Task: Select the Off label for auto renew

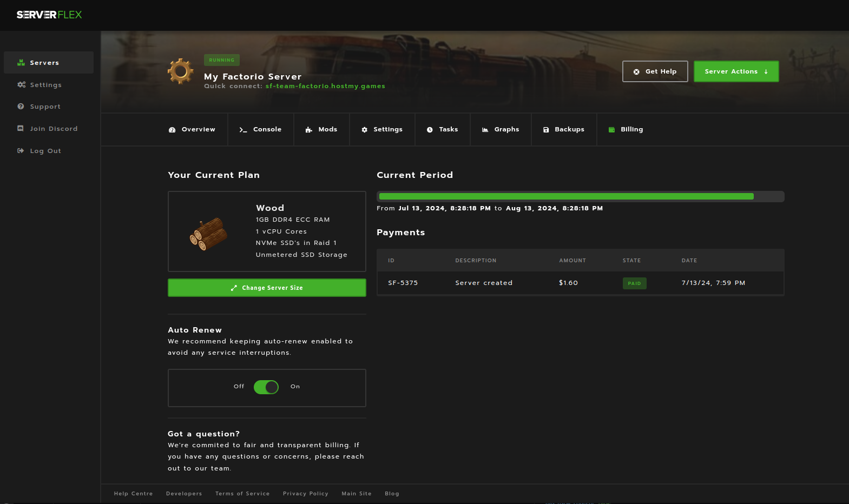Action: [x=239, y=387]
